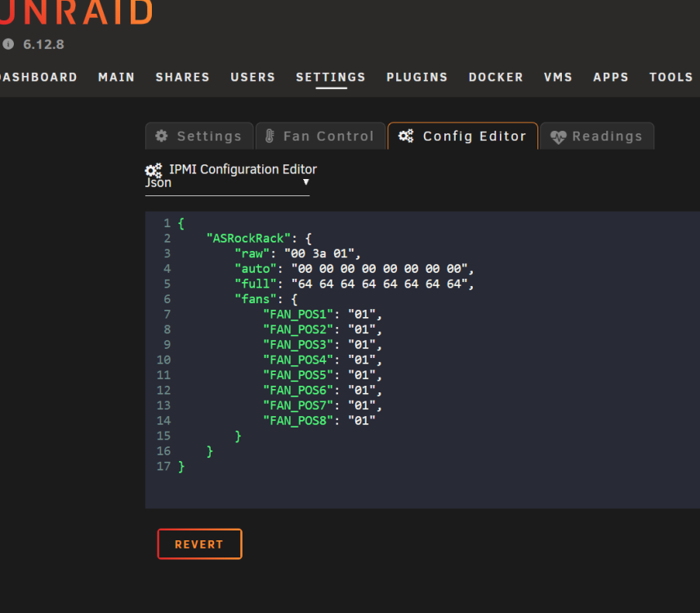This screenshot has width=700, height=613.
Task: Select the Config Editor tab
Action: coord(463,136)
